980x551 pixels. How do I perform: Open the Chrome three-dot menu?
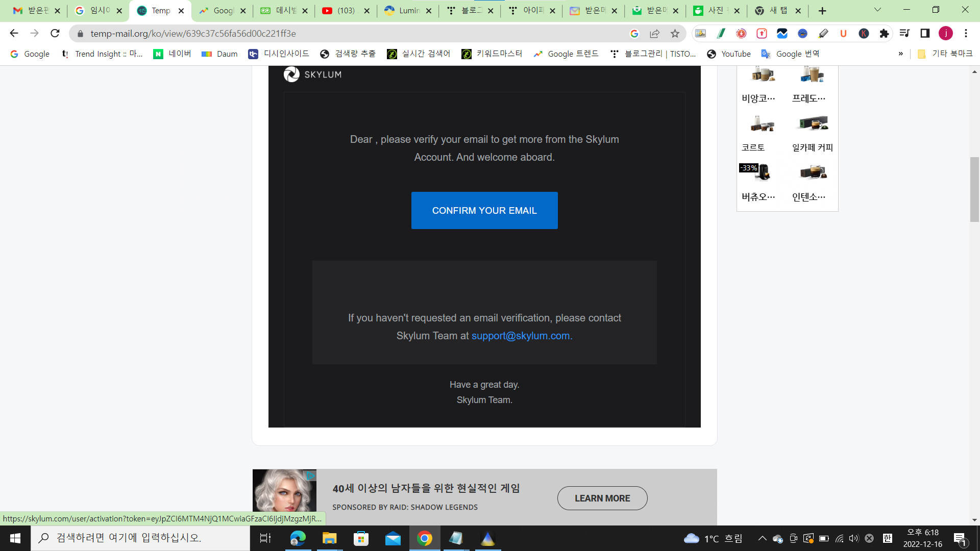coord(966,33)
